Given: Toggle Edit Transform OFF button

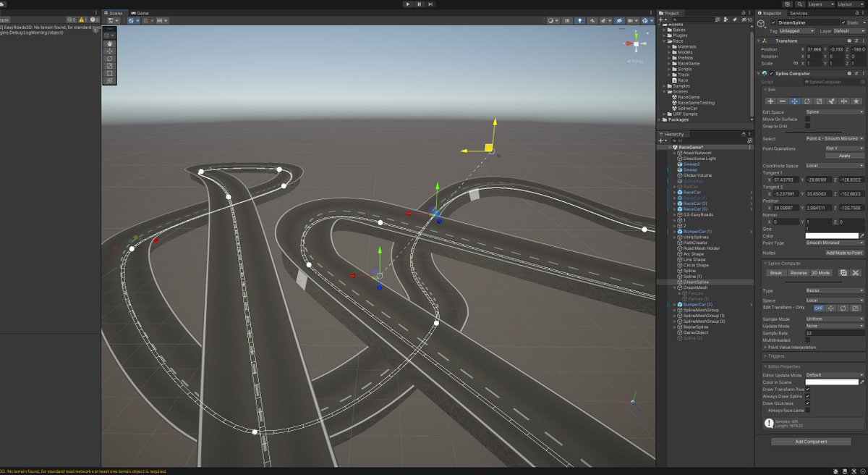Looking at the screenshot, I should [x=819, y=308].
